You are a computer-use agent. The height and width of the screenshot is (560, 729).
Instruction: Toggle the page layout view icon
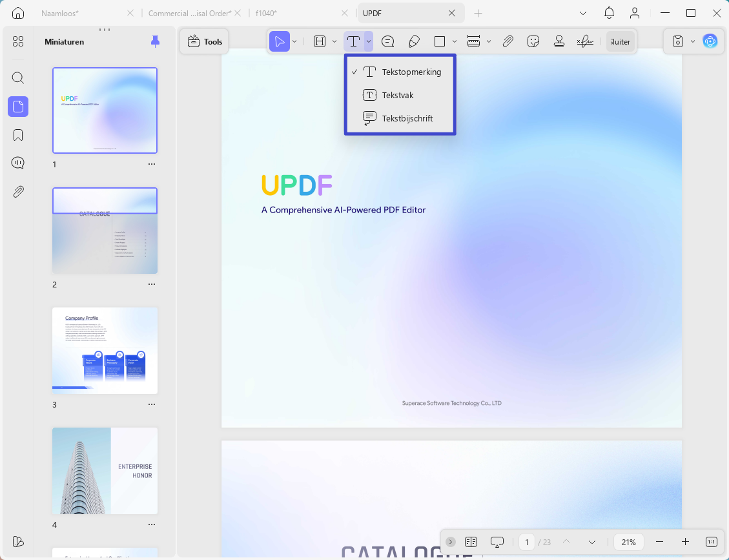point(471,542)
